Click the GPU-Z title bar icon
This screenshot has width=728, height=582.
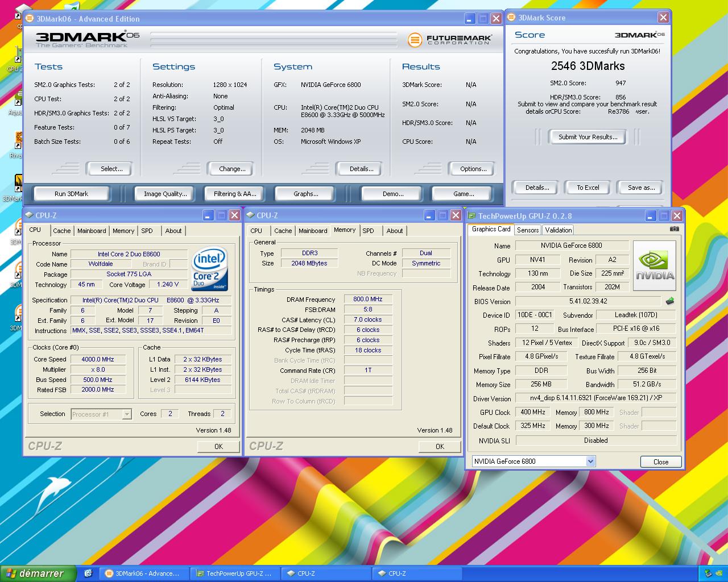471,216
